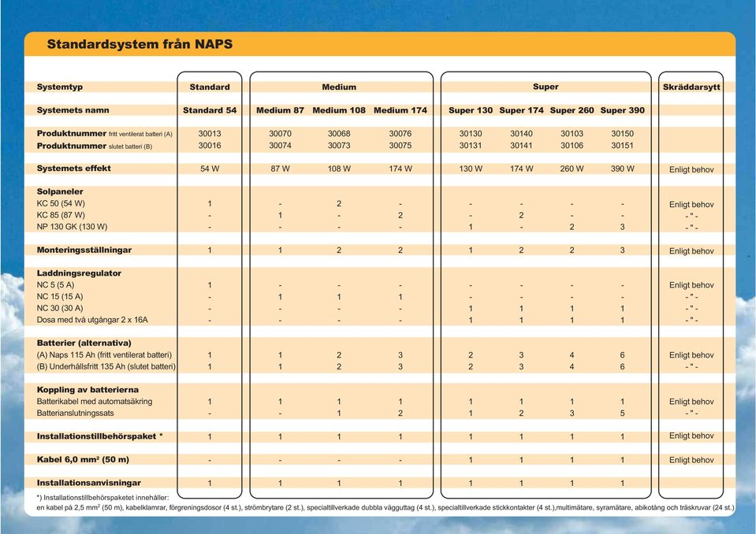Screen dimensions: 756x534
Task: Click the "Laddningsregulator" section heading
Action: pos(79,273)
